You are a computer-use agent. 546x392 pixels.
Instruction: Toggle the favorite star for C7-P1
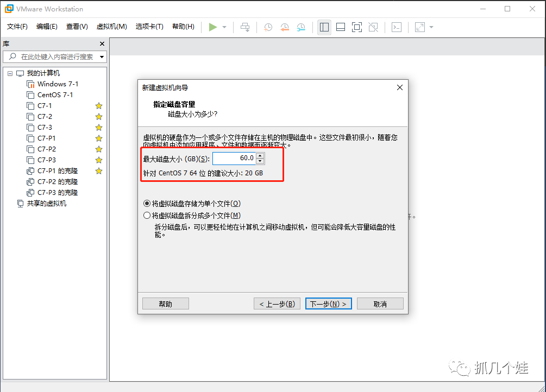coord(99,138)
